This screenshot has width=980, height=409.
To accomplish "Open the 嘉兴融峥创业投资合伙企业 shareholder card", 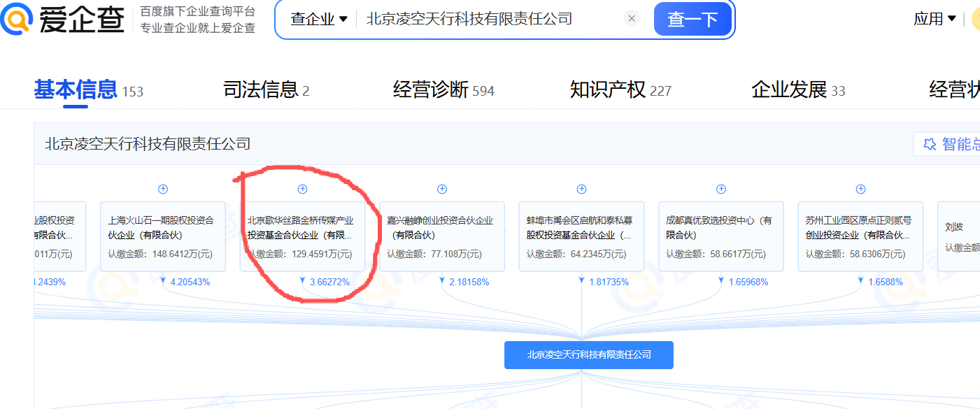I will pos(442,236).
